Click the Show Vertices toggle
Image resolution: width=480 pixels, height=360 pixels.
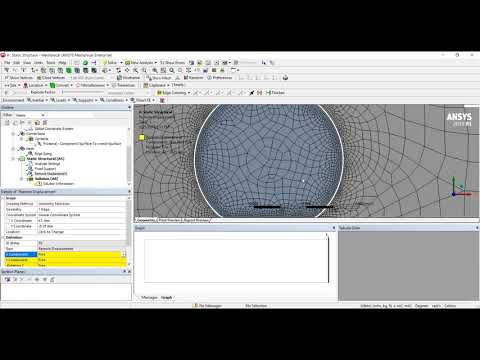pyautogui.click(x=19, y=78)
